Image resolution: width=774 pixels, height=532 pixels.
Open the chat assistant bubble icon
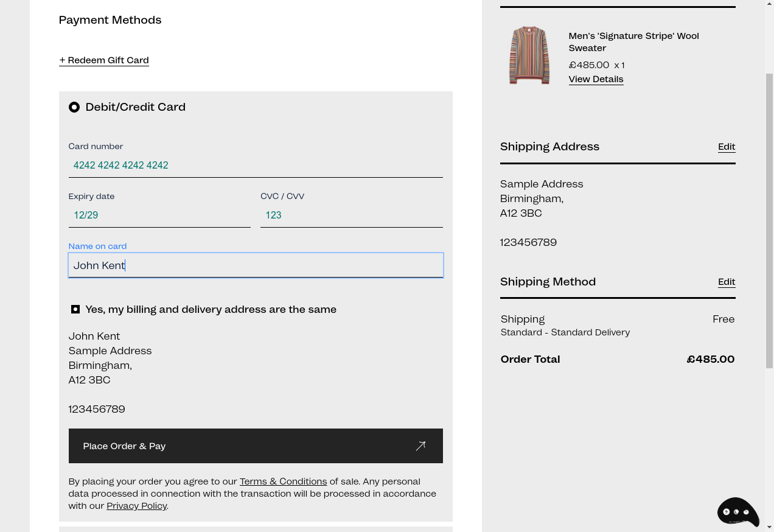(x=738, y=512)
